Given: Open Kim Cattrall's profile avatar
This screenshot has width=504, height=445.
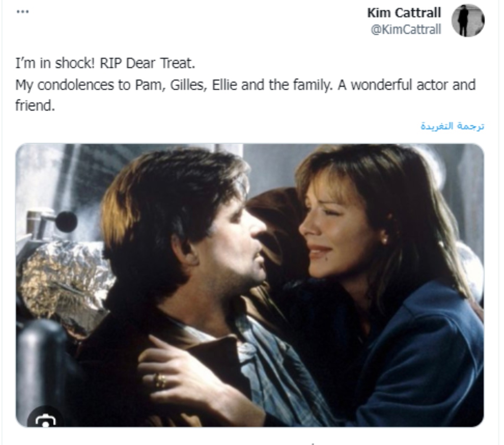Looking at the screenshot, I should 468,21.
